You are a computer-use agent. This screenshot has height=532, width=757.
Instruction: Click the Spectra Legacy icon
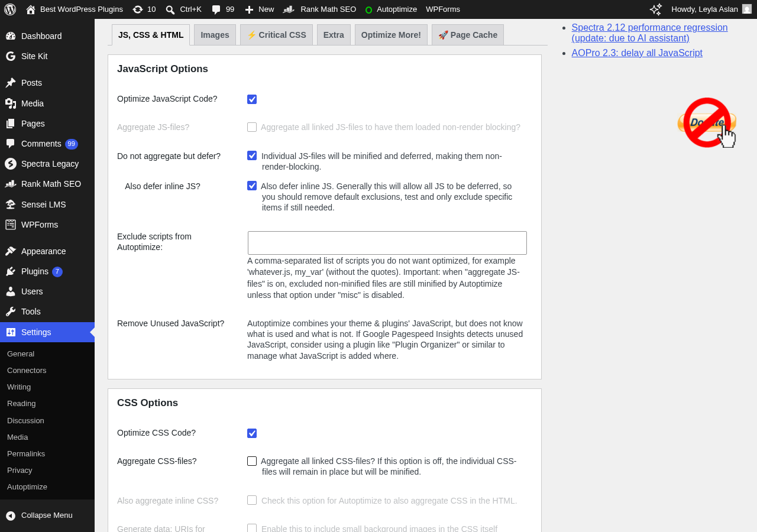[x=11, y=164]
